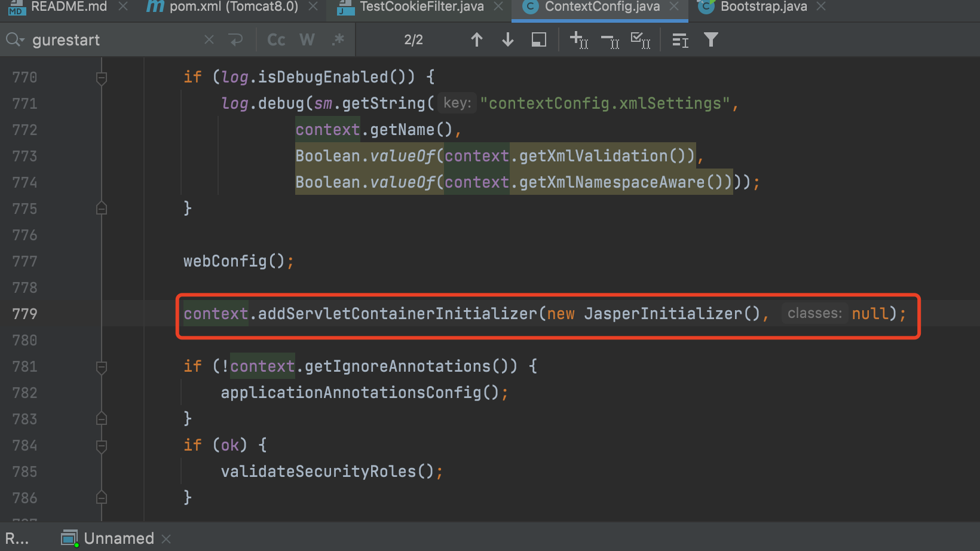This screenshot has width=980, height=551.
Task: Collapse the if block at line 770
Action: (x=102, y=78)
